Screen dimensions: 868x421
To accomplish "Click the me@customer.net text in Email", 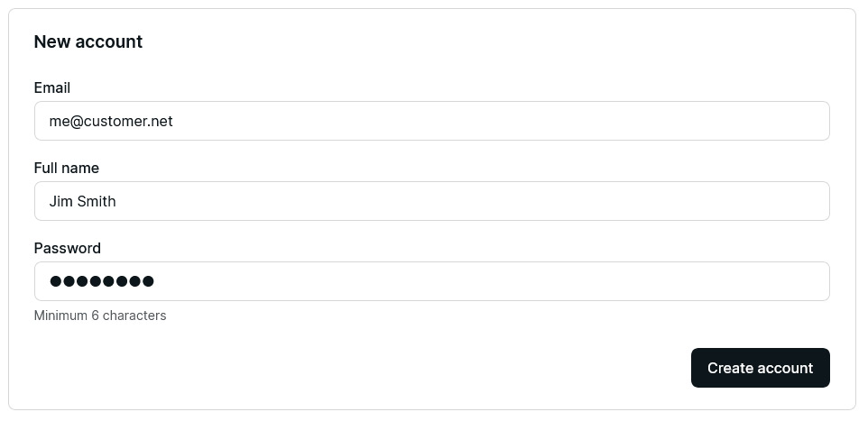I will (x=111, y=121).
